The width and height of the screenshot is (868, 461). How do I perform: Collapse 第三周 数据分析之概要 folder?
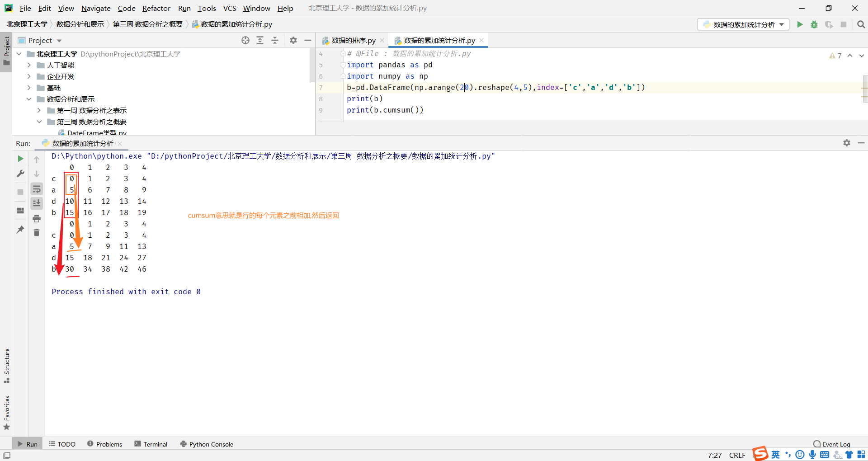(x=39, y=122)
